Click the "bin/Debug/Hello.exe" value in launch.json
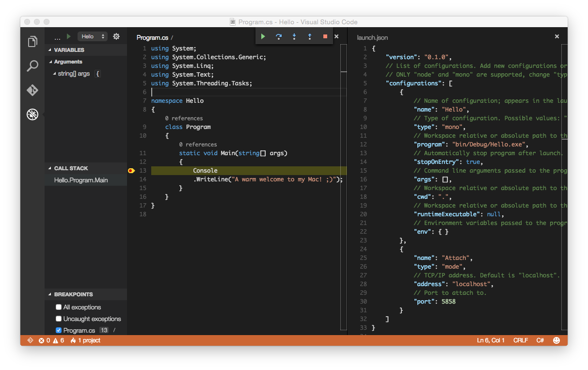 [489, 145]
